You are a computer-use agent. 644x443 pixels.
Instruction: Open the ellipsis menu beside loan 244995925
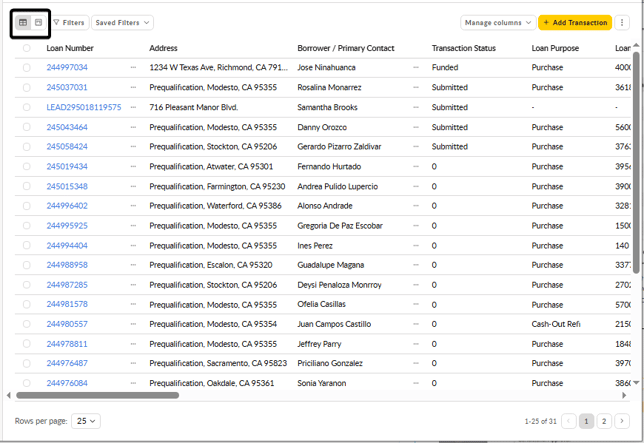133,225
